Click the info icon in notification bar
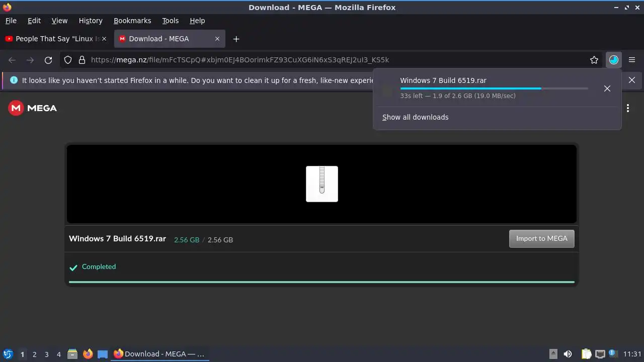Viewport: 644px width, 362px height. pos(14,80)
